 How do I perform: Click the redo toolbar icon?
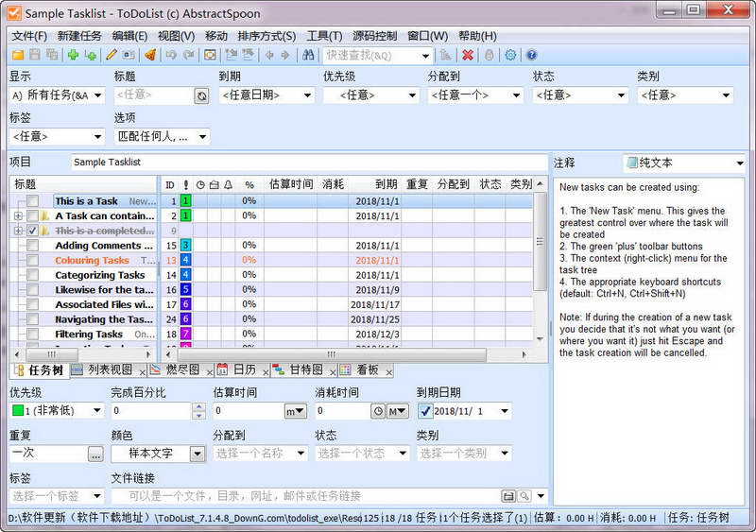tap(188, 55)
